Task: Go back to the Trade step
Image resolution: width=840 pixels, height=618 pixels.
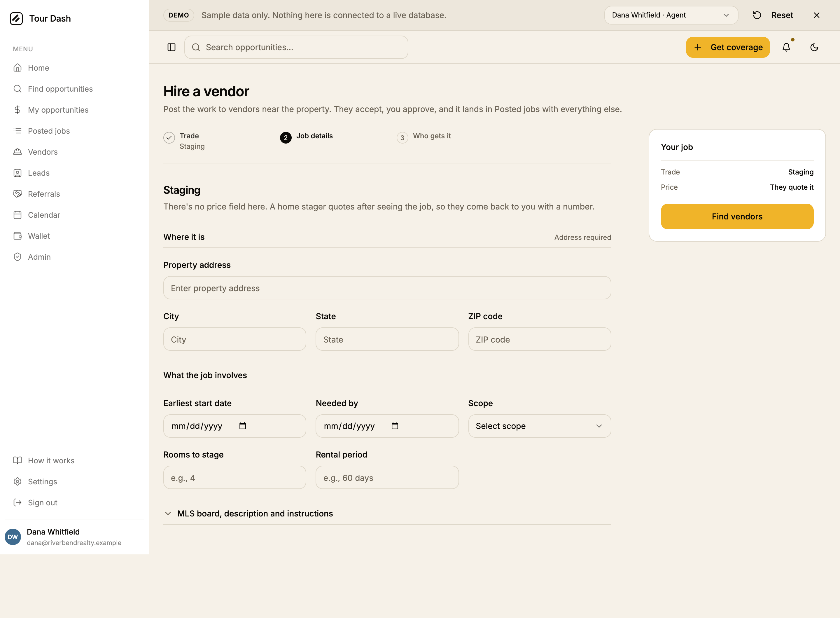Action: (184, 141)
